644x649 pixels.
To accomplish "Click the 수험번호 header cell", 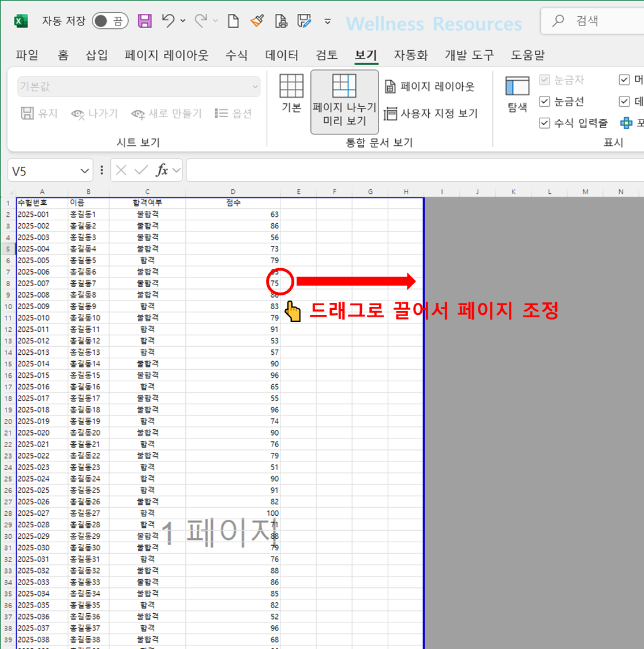I will 42,203.
